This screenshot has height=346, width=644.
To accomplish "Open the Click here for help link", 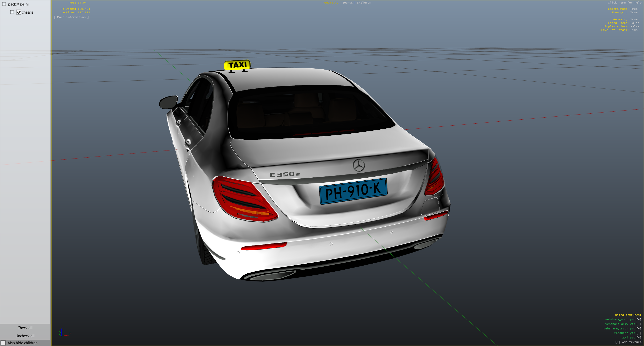I will (624, 3).
